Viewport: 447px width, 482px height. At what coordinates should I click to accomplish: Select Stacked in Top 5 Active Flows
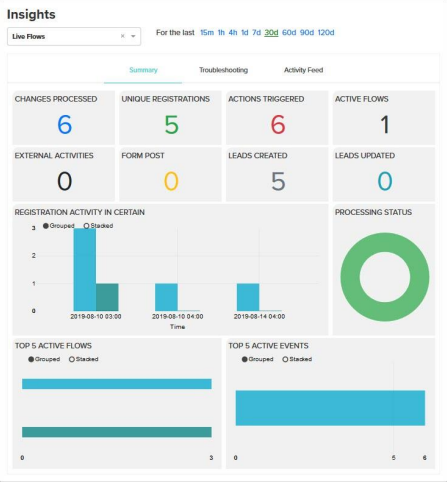pyautogui.click(x=83, y=359)
